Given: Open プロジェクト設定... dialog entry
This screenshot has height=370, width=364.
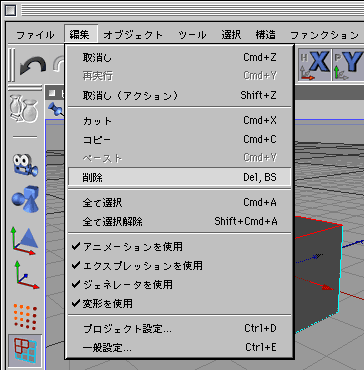Looking at the screenshot, I should click(x=179, y=329).
